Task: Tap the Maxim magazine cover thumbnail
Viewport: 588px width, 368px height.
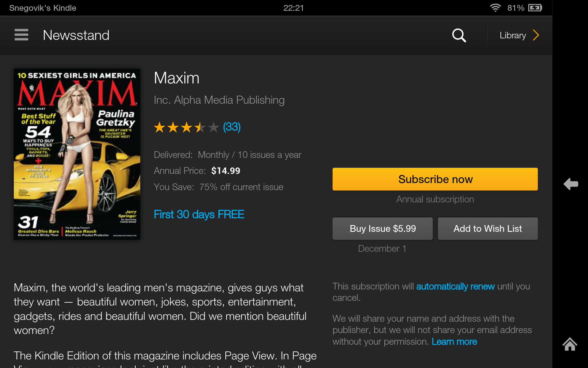Action: [x=77, y=154]
